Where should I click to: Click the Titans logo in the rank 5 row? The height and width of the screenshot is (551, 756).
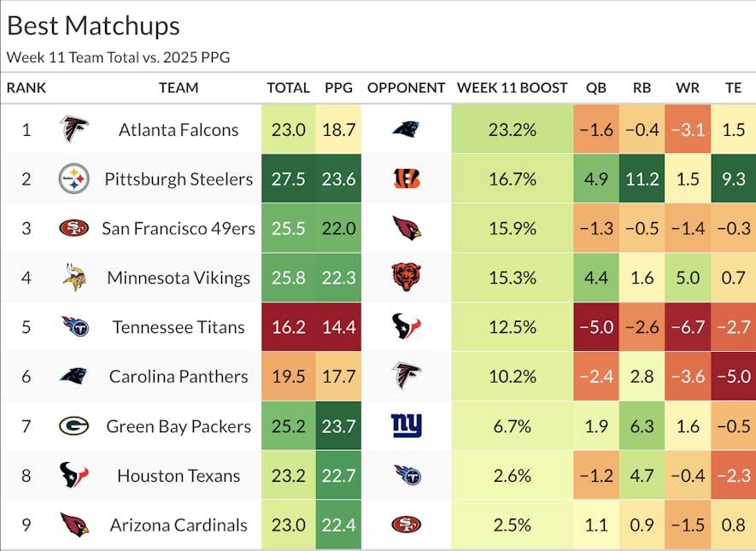pyautogui.click(x=73, y=327)
